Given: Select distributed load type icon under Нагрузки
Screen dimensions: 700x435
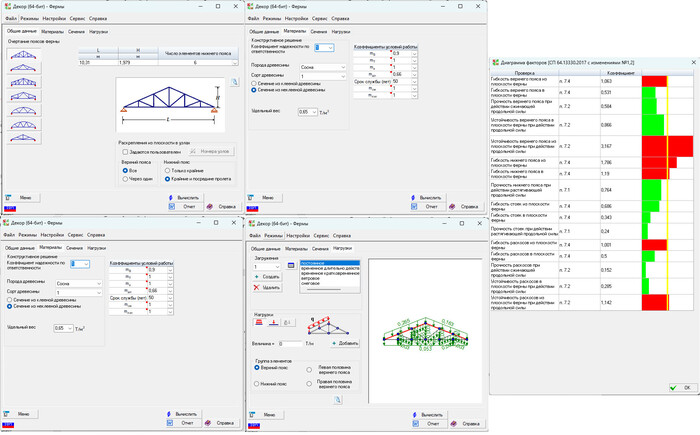Looking at the screenshot, I should [x=259, y=322].
